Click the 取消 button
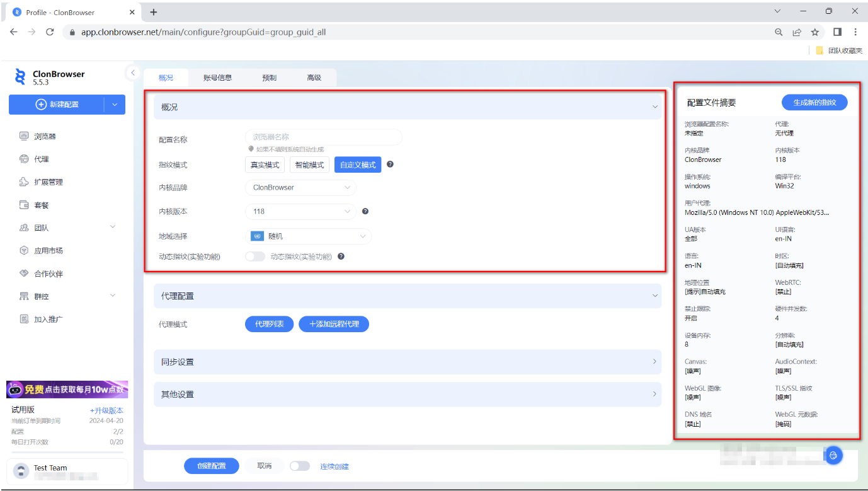The height and width of the screenshot is (491, 868). coord(265,466)
